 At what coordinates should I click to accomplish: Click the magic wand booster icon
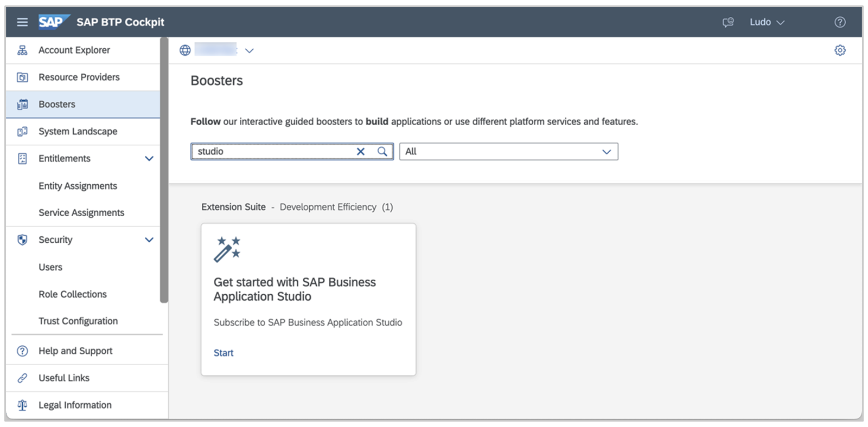(x=227, y=249)
